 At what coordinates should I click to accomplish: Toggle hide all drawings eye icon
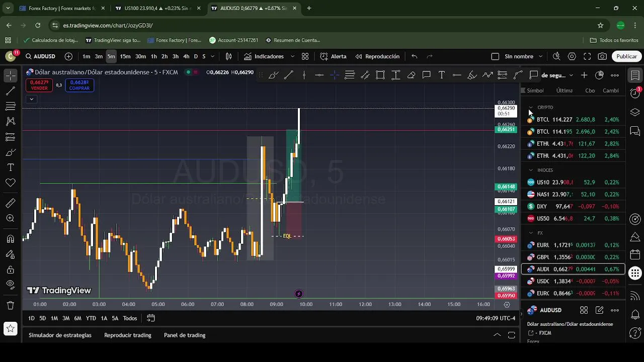(x=10, y=285)
